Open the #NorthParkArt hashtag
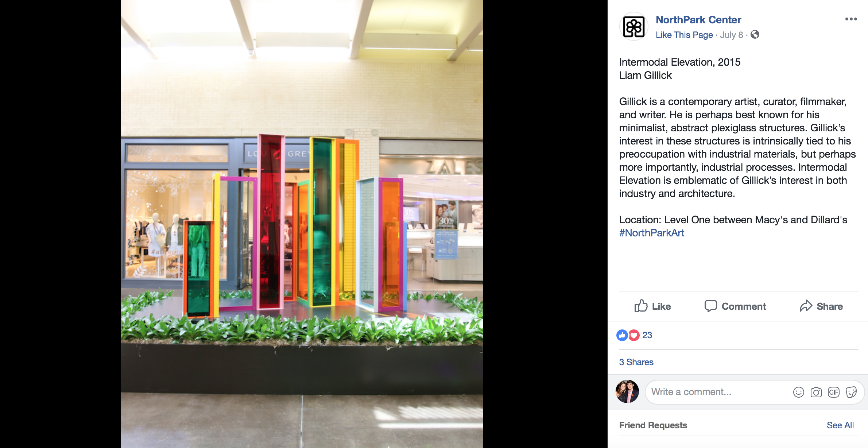The image size is (868, 448). tap(652, 233)
